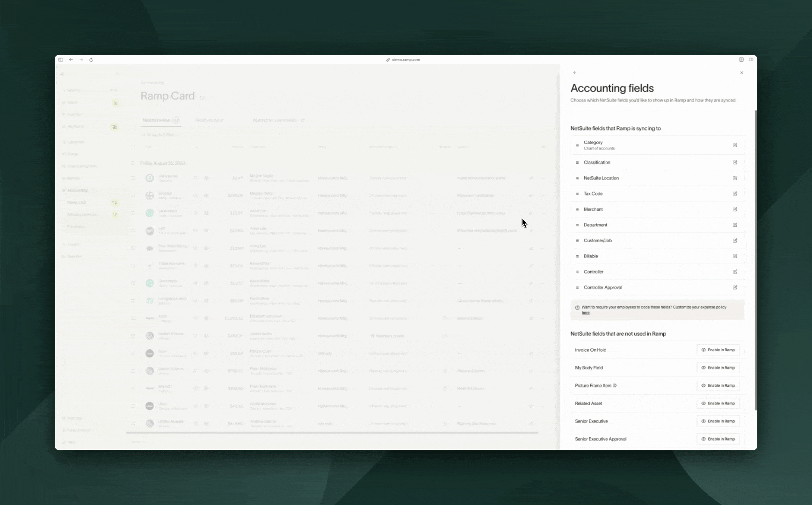Enable Related Asset in Ramp
The image size is (812, 505).
718,403
